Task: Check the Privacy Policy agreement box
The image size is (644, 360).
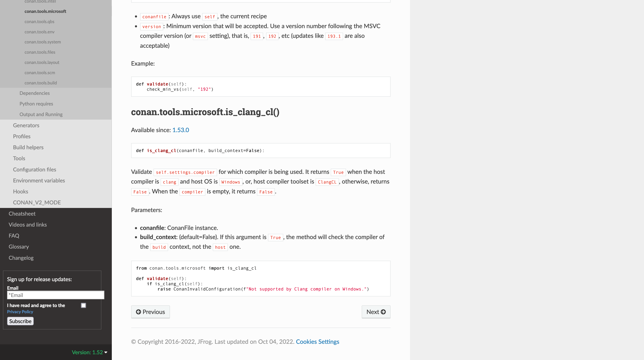Action: (83, 305)
